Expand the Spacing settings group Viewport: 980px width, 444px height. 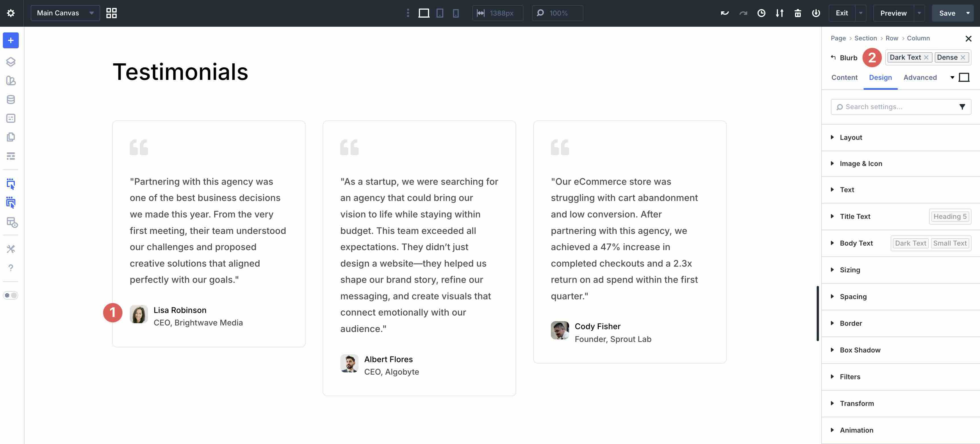pyautogui.click(x=853, y=296)
